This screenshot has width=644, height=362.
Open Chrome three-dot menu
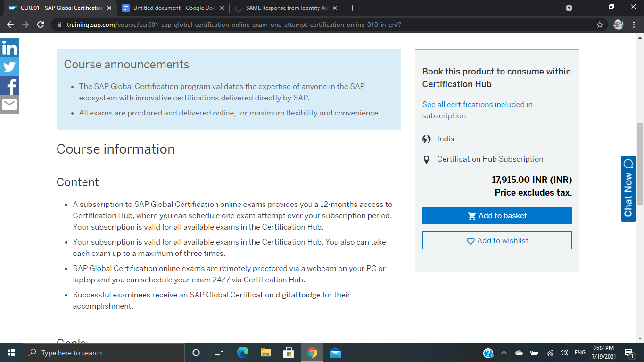coord(633,25)
